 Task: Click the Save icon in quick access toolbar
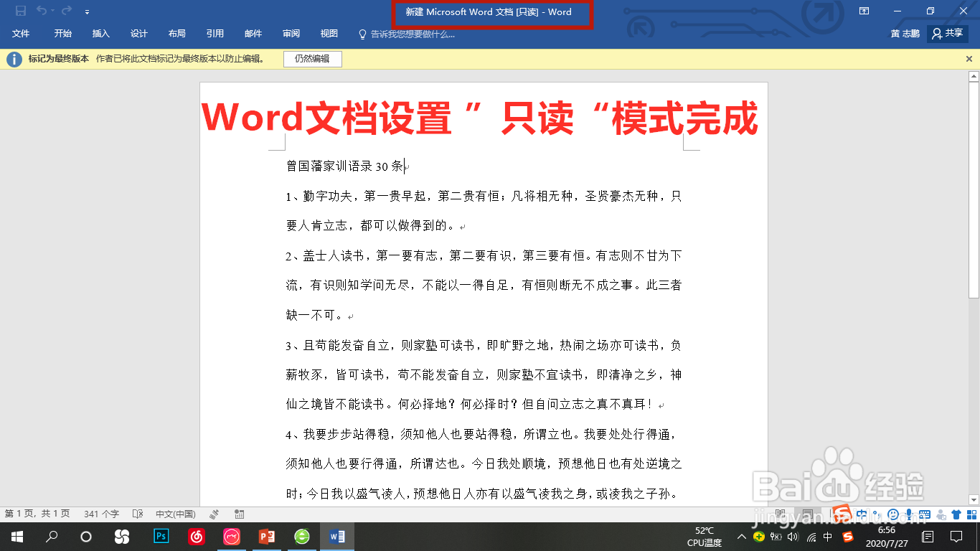tap(21, 11)
